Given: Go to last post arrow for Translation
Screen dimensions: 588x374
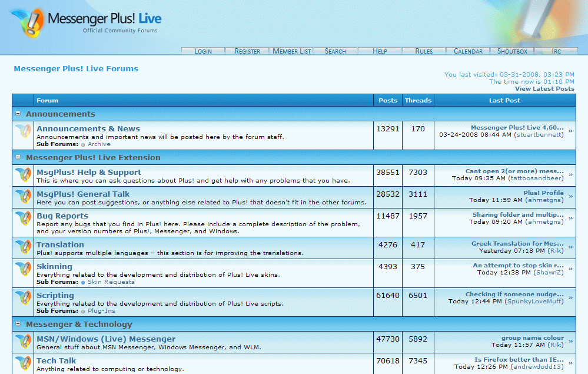Looking at the screenshot, I should point(570,247).
